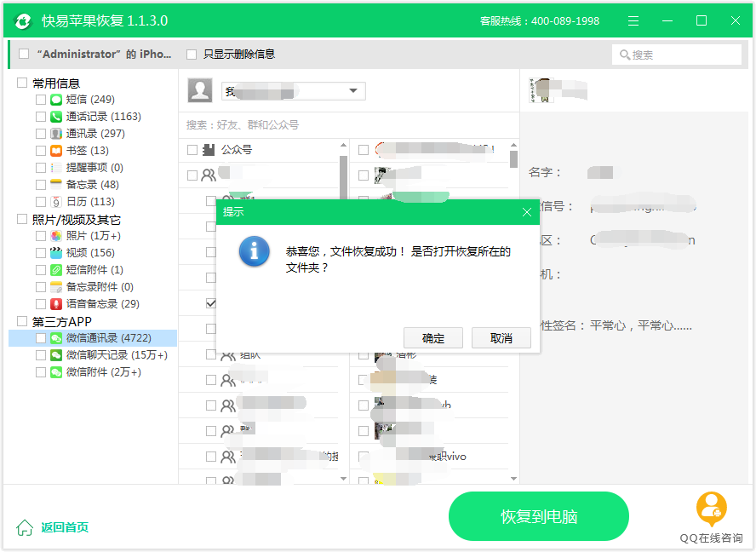Image resolution: width=756 pixels, height=552 pixels.
Task: Click the home icon at bottom left
Action: (x=25, y=527)
